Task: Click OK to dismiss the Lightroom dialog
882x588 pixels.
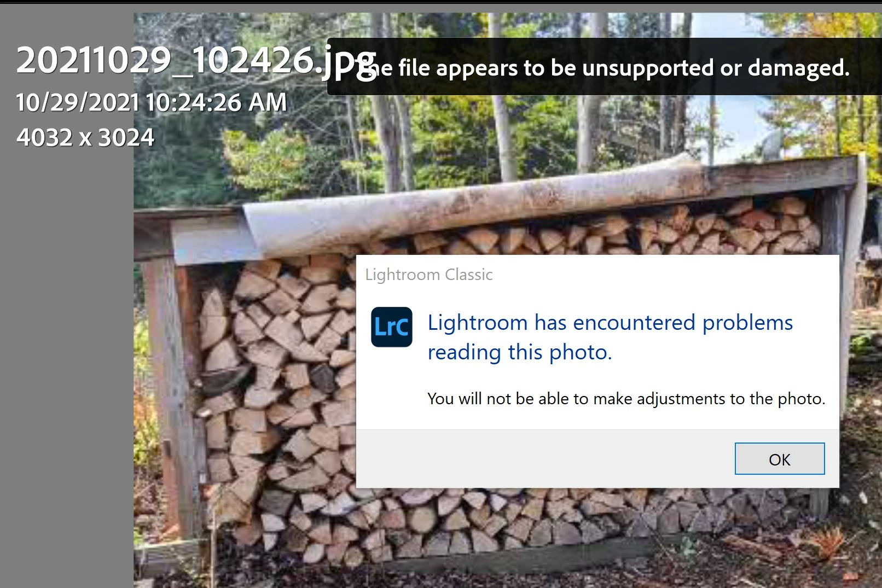Action: pos(779,459)
